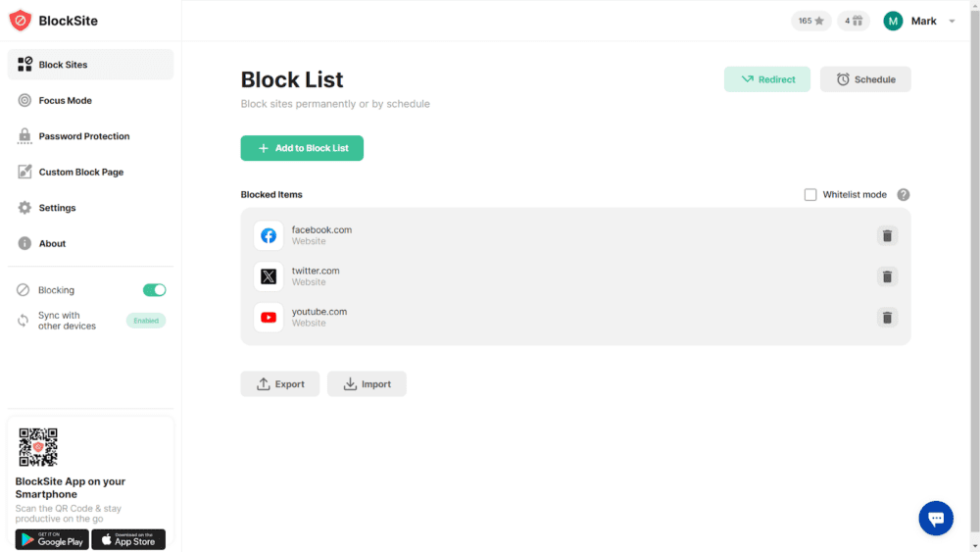Image resolution: width=980 pixels, height=552 pixels.
Task: Expand the Mark account dropdown arrow
Action: pos(952,22)
